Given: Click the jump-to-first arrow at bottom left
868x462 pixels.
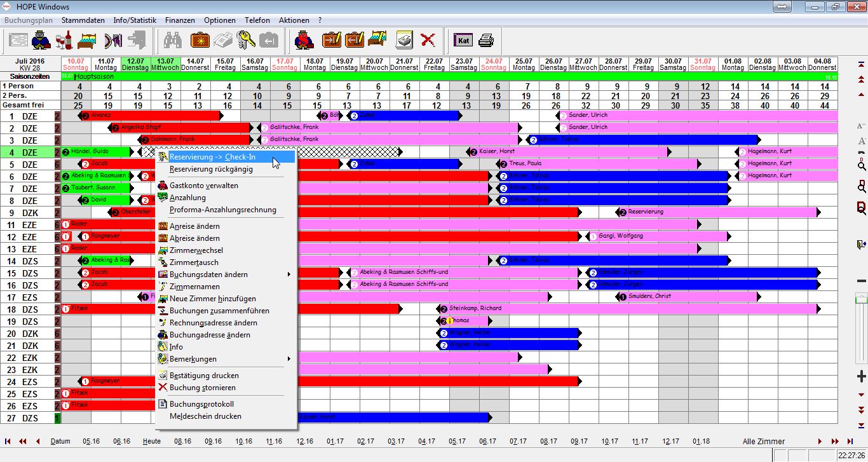Looking at the screenshot, I should point(8,441).
